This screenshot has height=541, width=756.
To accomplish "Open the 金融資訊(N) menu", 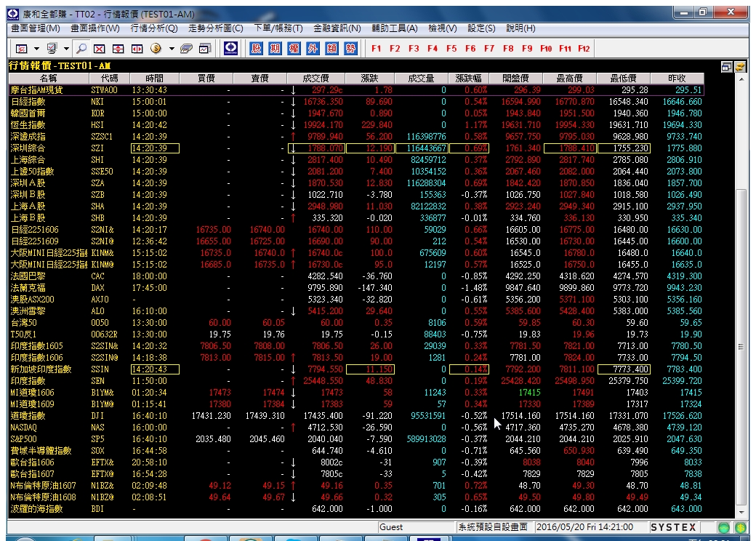I will coord(337,28).
